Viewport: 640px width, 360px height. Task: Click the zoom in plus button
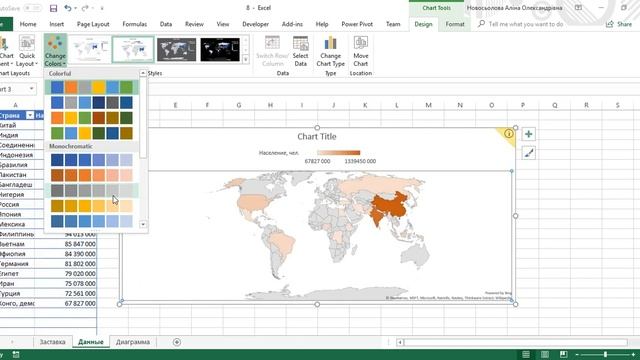pos(634,354)
